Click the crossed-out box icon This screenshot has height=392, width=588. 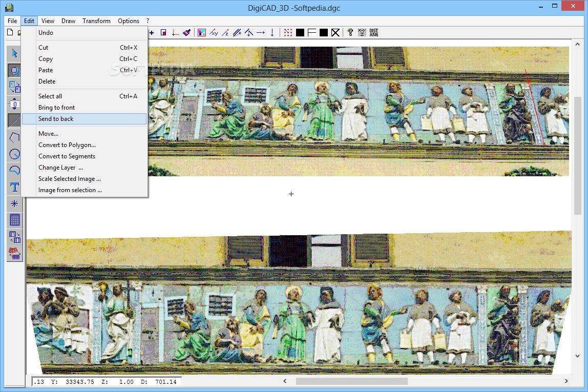pyautogui.click(x=335, y=33)
